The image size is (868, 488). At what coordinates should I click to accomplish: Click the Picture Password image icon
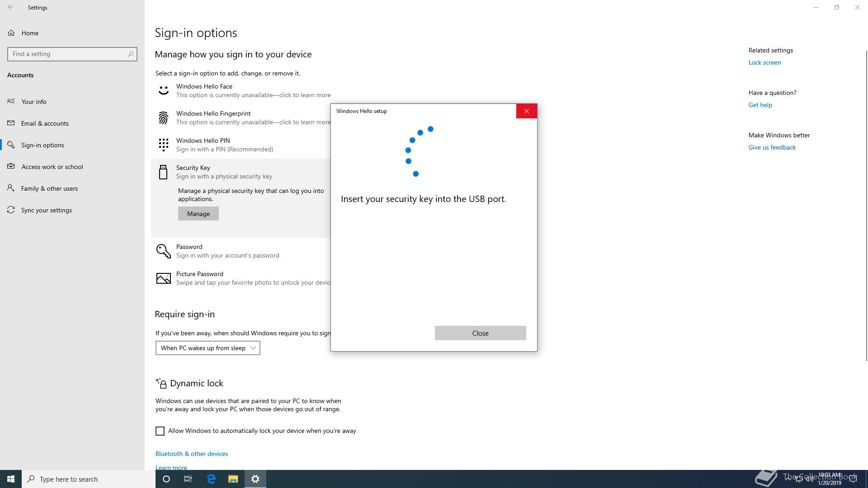click(163, 278)
